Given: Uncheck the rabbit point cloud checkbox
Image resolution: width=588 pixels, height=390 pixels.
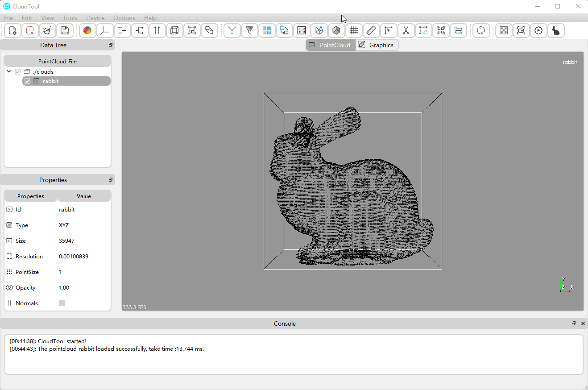Looking at the screenshot, I should tap(28, 81).
